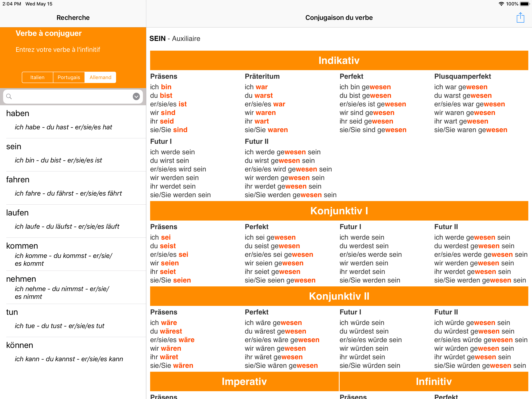Tap the Imperativ section header

(x=244, y=381)
